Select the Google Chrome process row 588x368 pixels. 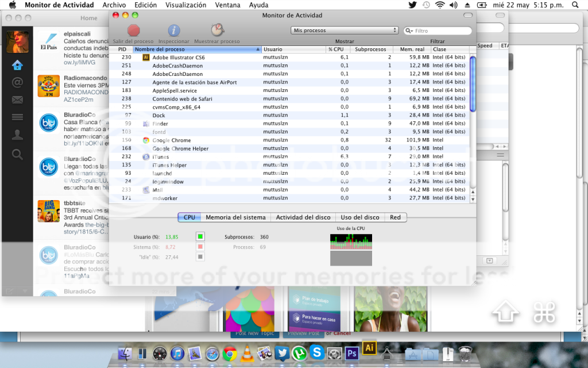click(x=289, y=140)
